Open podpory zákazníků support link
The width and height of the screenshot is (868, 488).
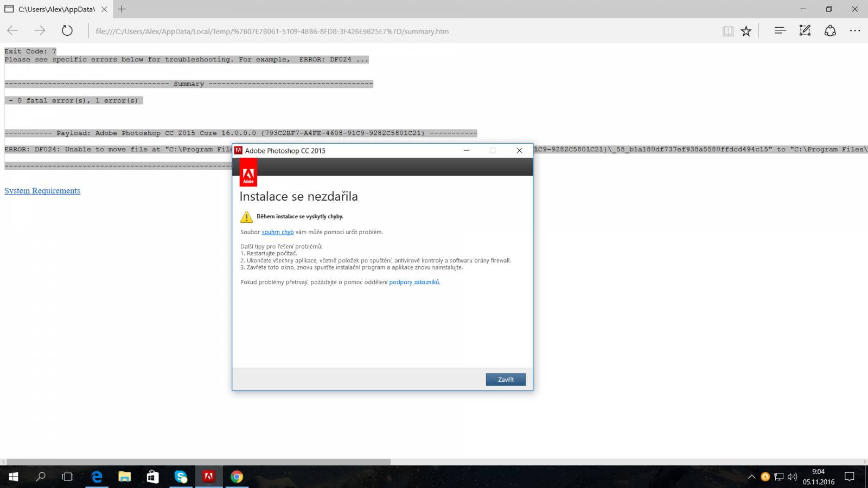click(x=414, y=282)
